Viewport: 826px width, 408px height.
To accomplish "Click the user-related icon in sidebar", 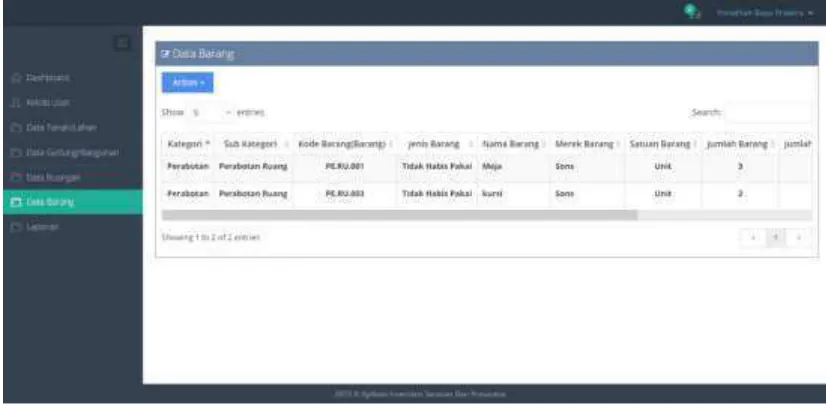I will point(16,103).
